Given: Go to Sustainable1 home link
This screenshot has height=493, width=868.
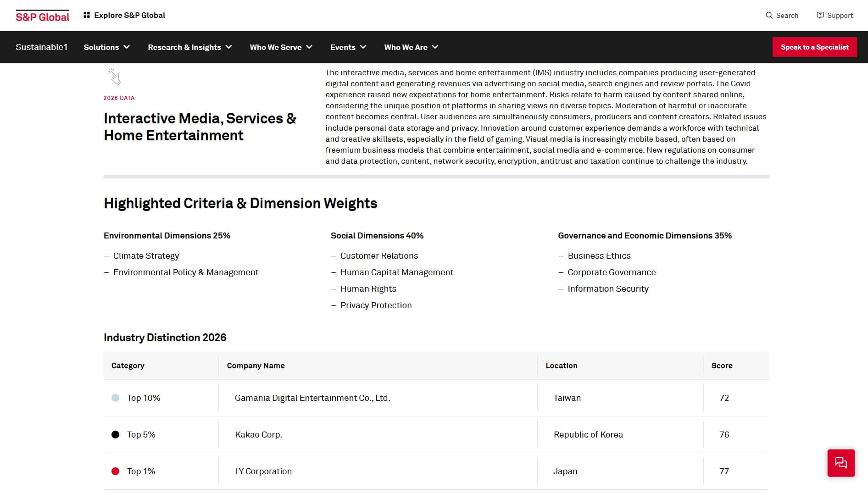Looking at the screenshot, I should 41,47.
